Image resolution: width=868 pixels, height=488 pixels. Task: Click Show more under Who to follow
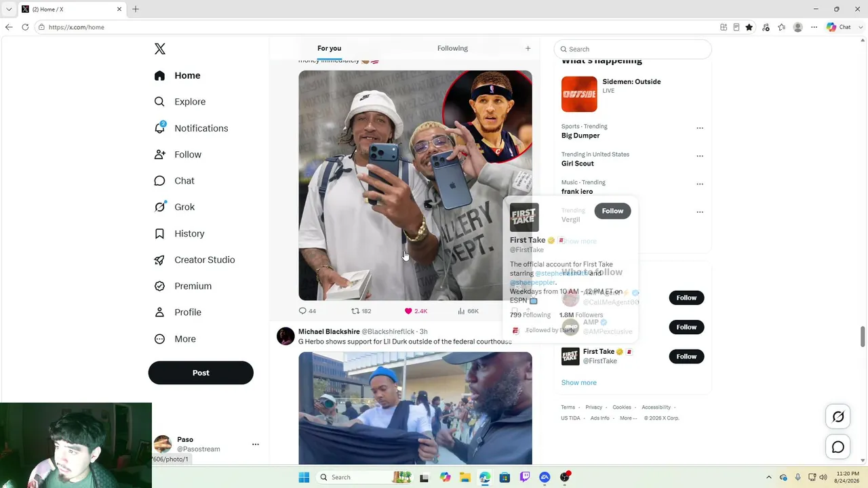(579, 383)
